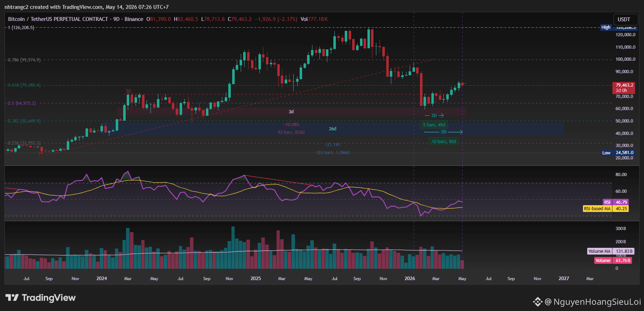The image size is (644, 311).
Task: Click the TradingView logo
Action: click(40, 298)
